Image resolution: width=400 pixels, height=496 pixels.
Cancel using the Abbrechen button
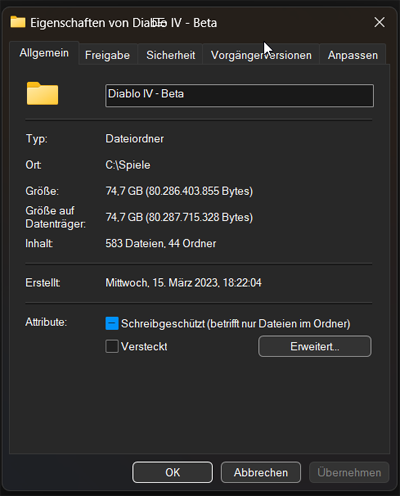[x=261, y=472]
